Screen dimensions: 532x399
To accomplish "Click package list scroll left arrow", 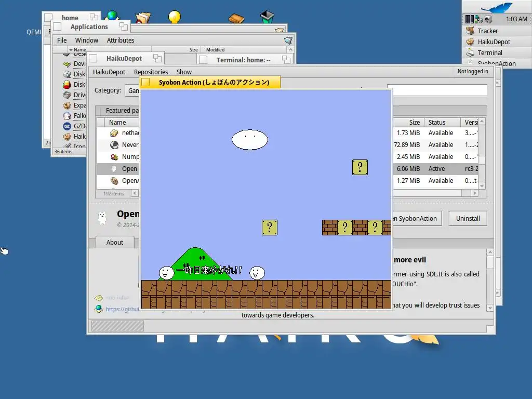I will tap(135, 193).
